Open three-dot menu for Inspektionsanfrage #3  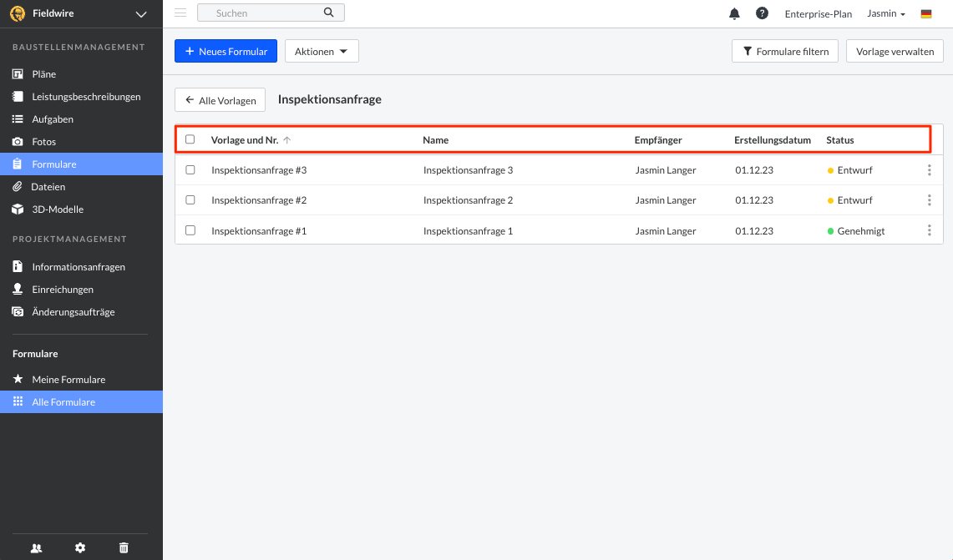929,170
